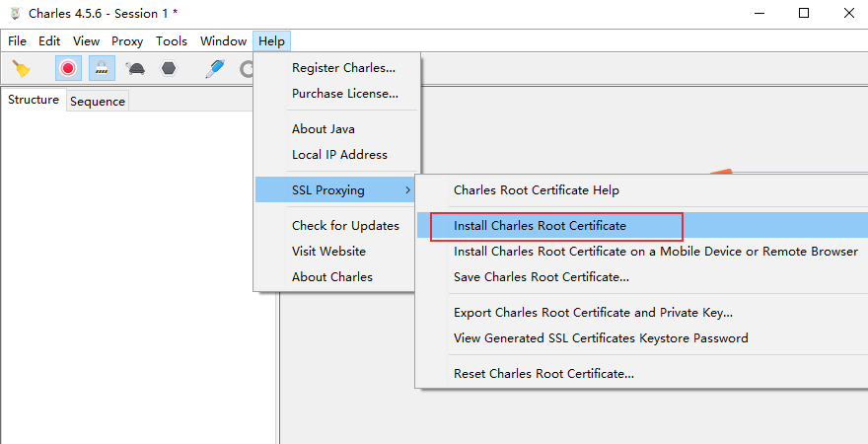This screenshot has height=444, width=868.
Task: Maximize the Charles window
Action: [x=804, y=13]
